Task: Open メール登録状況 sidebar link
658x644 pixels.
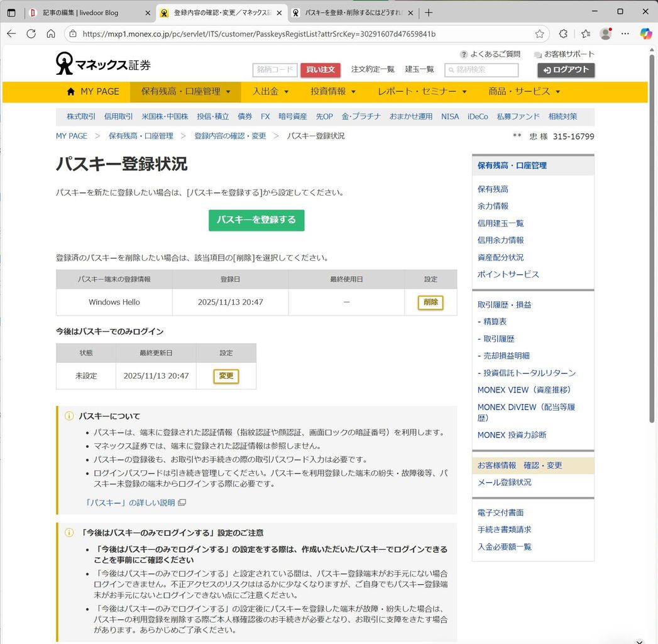Action: [505, 482]
